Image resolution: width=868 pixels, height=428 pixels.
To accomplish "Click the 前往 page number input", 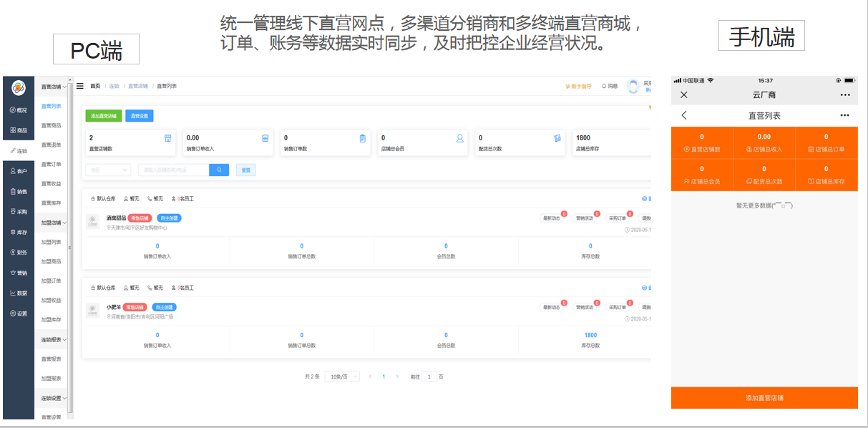I will tap(429, 376).
